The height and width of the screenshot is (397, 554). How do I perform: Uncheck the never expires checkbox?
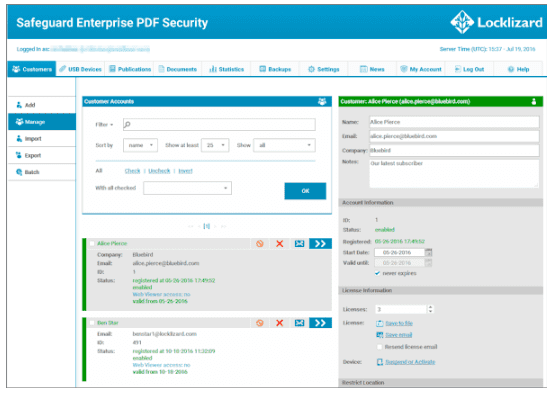coord(377,273)
